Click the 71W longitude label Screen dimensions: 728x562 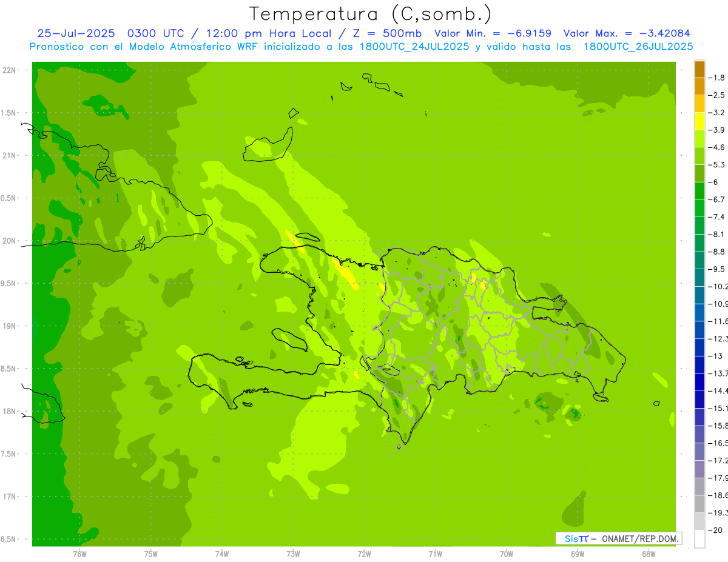[x=435, y=554]
